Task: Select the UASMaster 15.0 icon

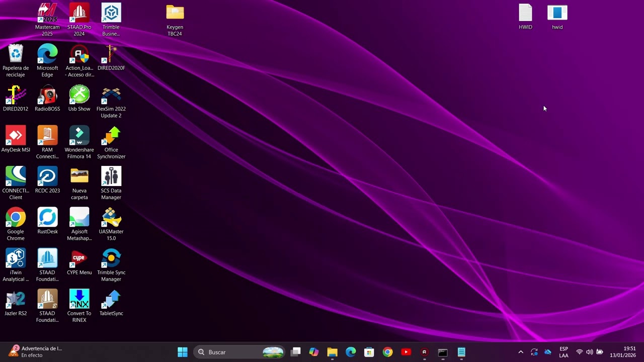Action: 111,225
